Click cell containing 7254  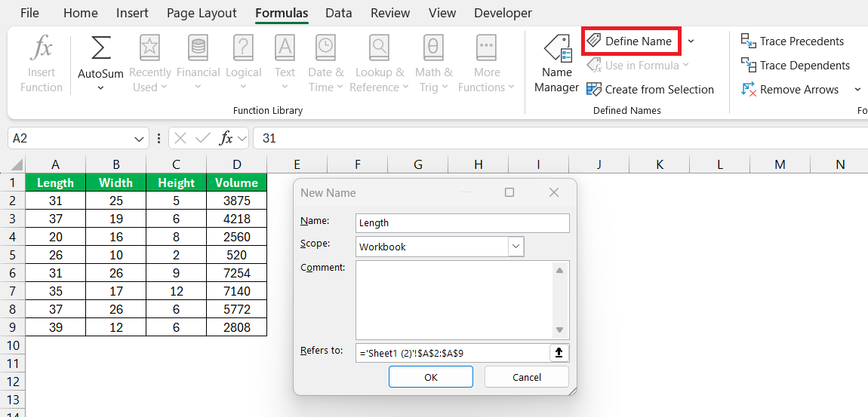click(x=237, y=273)
